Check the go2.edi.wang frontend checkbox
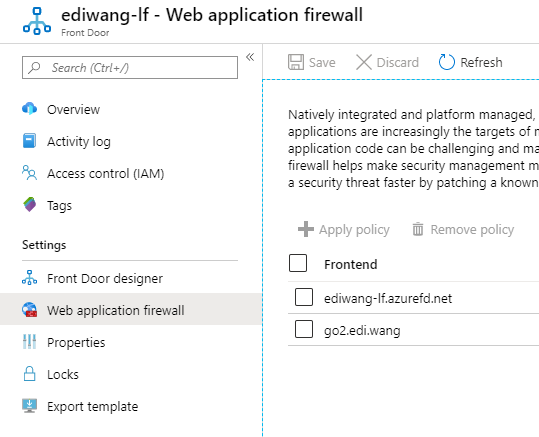The height and width of the screenshot is (437, 539). (304, 329)
